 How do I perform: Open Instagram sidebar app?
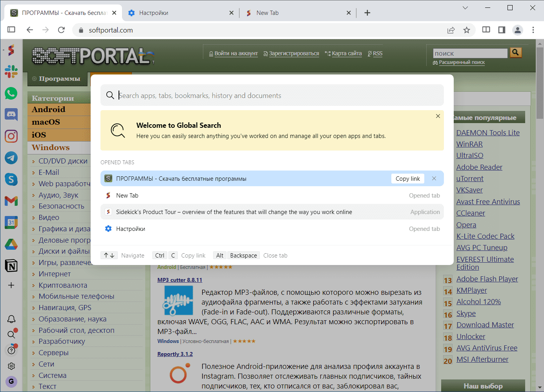[11, 136]
